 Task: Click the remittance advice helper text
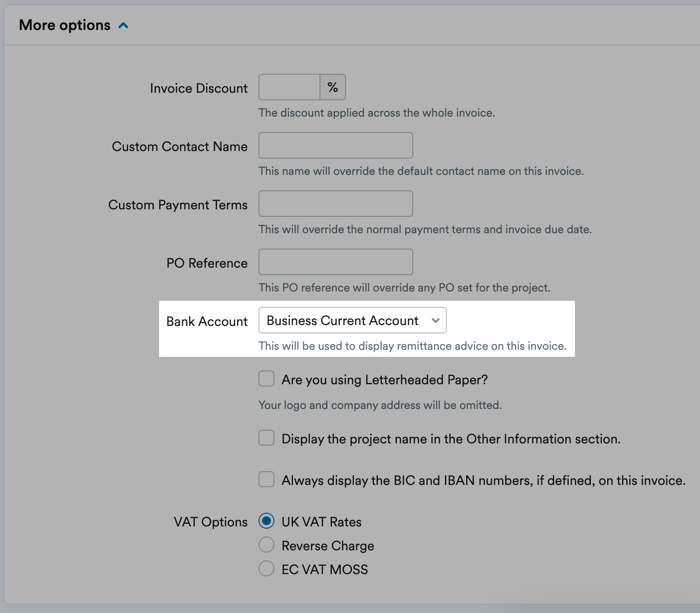412,346
